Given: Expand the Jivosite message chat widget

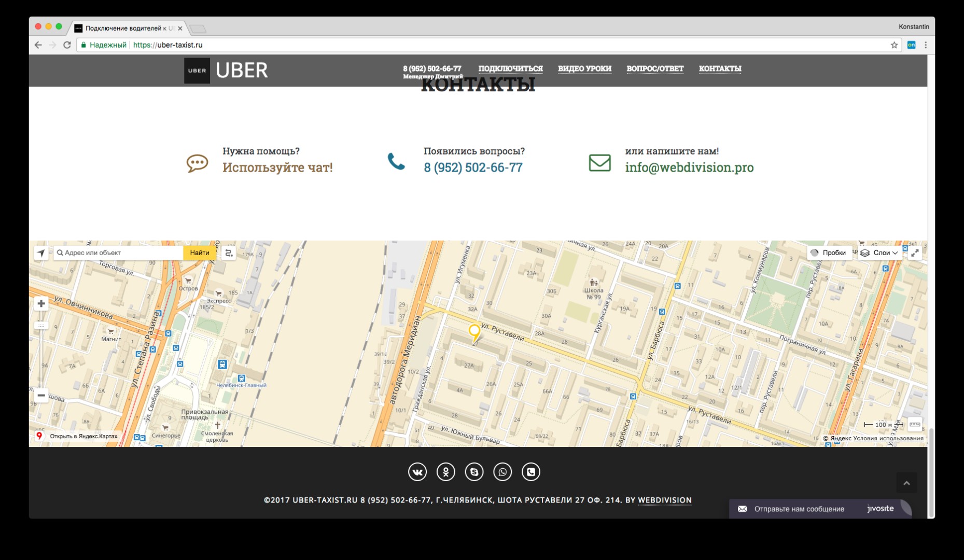Looking at the screenshot, I should point(799,509).
